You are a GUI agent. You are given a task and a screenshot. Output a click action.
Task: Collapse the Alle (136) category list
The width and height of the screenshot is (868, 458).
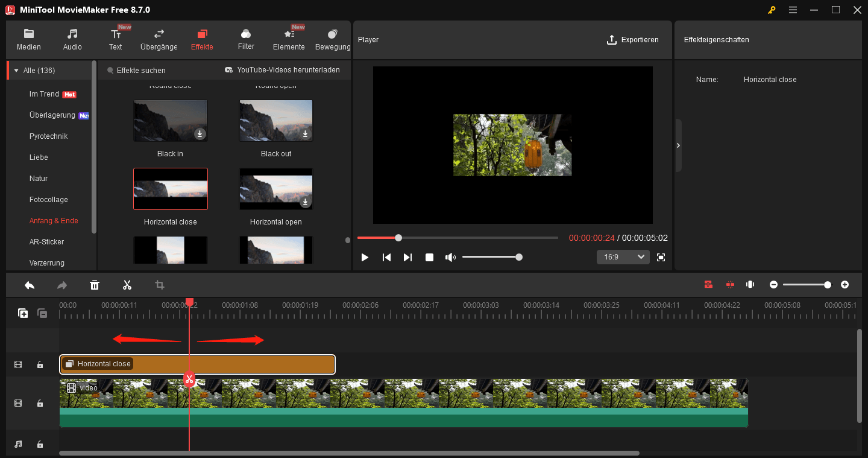16,71
